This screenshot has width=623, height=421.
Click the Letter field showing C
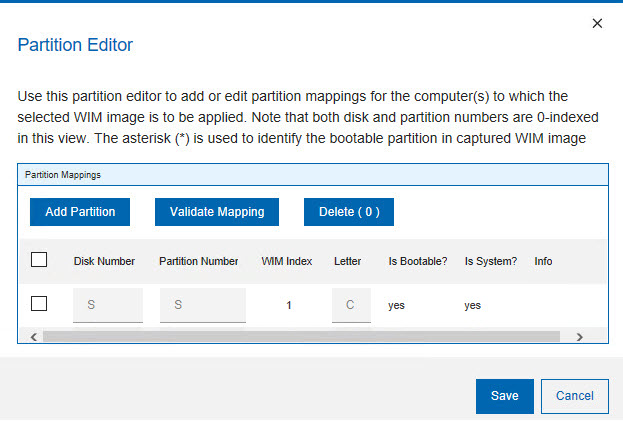point(350,304)
